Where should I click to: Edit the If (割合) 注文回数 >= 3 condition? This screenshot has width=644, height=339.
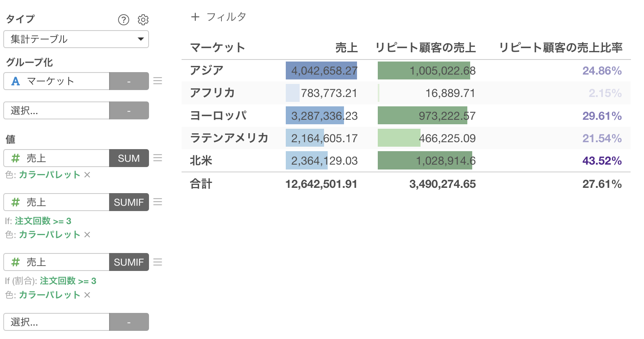pyautogui.click(x=68, y=281)
